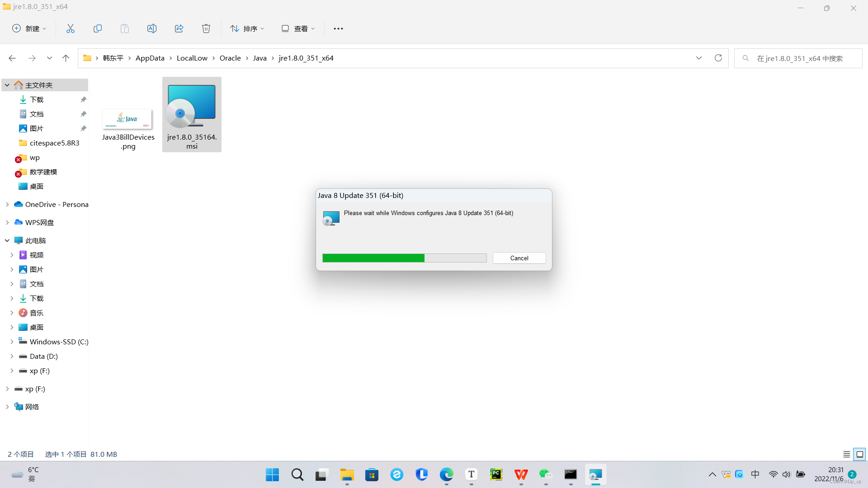Open Microsoft Edge on taskbar
The image size is (868, 488).
(x=446, y=474)
